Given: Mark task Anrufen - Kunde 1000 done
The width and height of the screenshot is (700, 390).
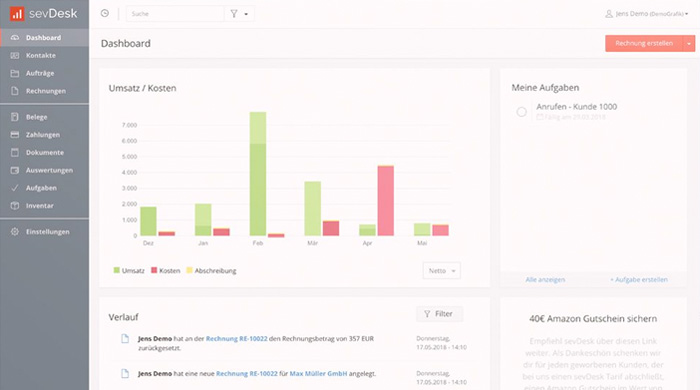Looking at the screenshot, I should (x=521, y=112).
